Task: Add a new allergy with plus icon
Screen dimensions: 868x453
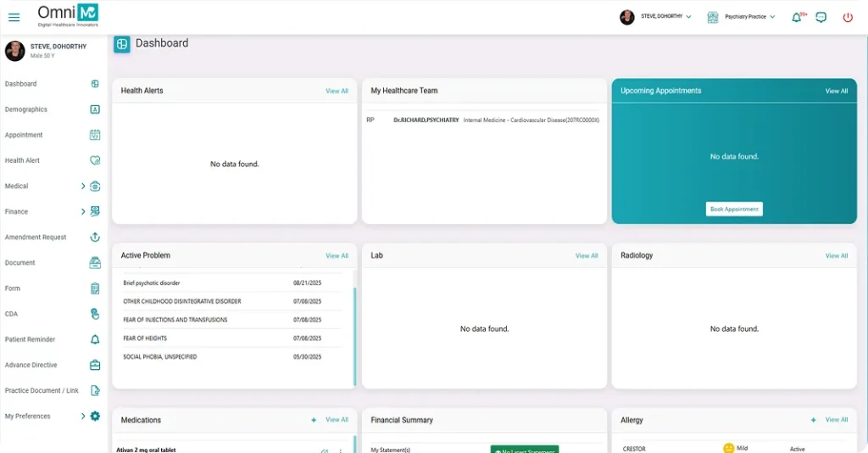Action: [x=814, y=420]
